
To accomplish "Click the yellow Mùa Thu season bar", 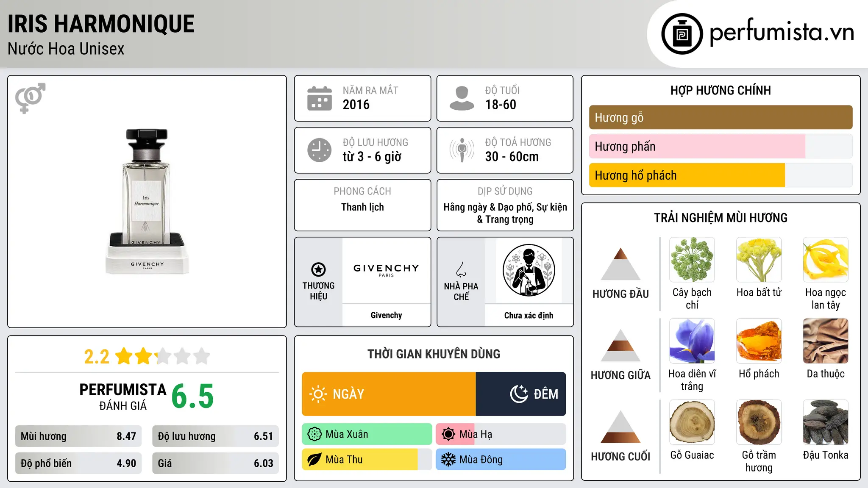I will [x=367, y=460].
